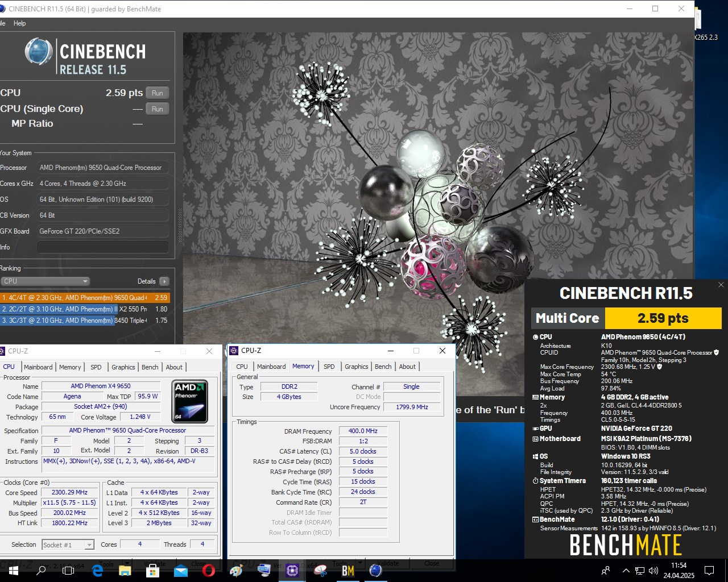Open the Windows Start menu
This screenshot has height=582, width=728.
pos(13,571)
